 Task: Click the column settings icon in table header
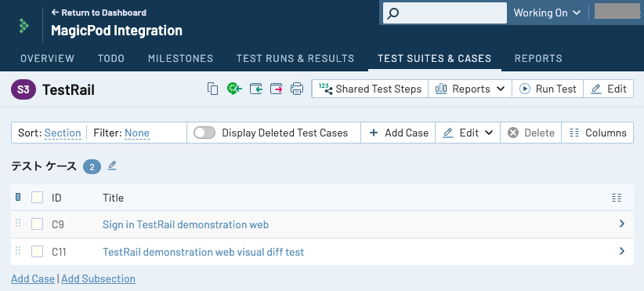tap(616, 198)
